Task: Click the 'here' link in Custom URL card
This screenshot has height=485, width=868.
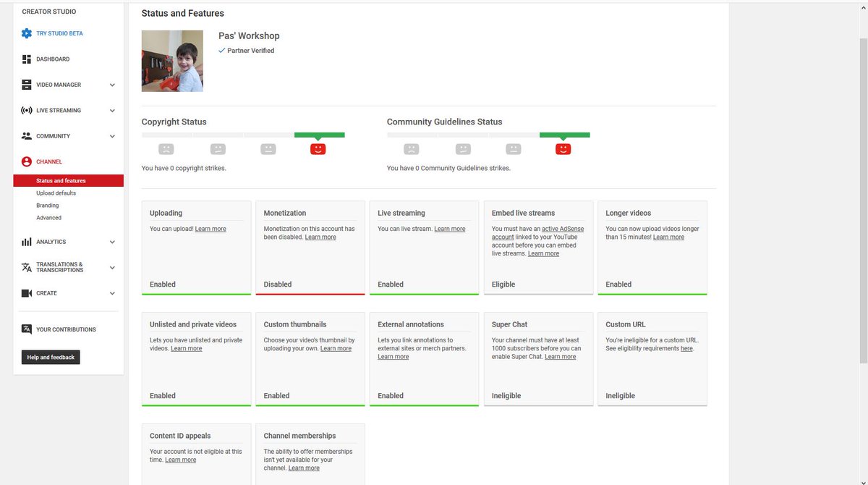Action: pos(686,349)
